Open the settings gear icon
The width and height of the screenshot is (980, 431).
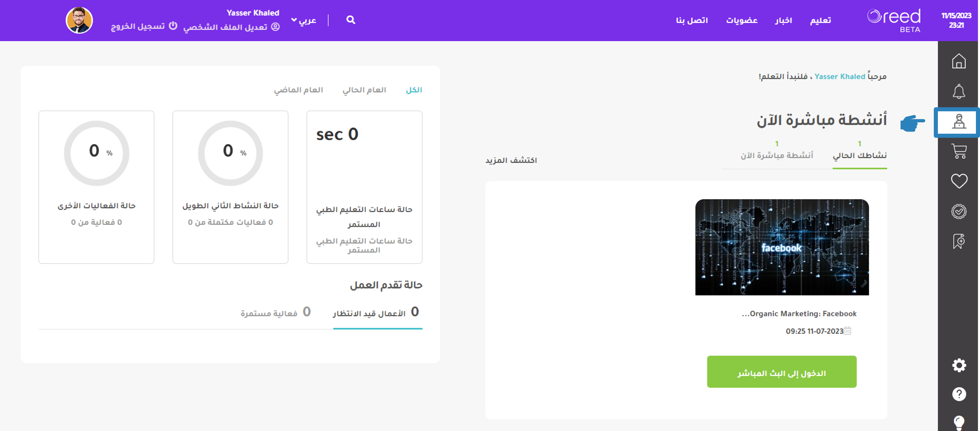(x=959, y=365)
